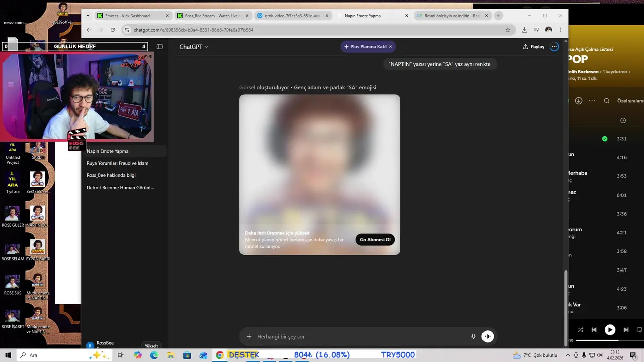Viewport: 644px width, 362px height.
Task: Click the Spotify play button
Action: pyautogui.click(x=610, y=330)
